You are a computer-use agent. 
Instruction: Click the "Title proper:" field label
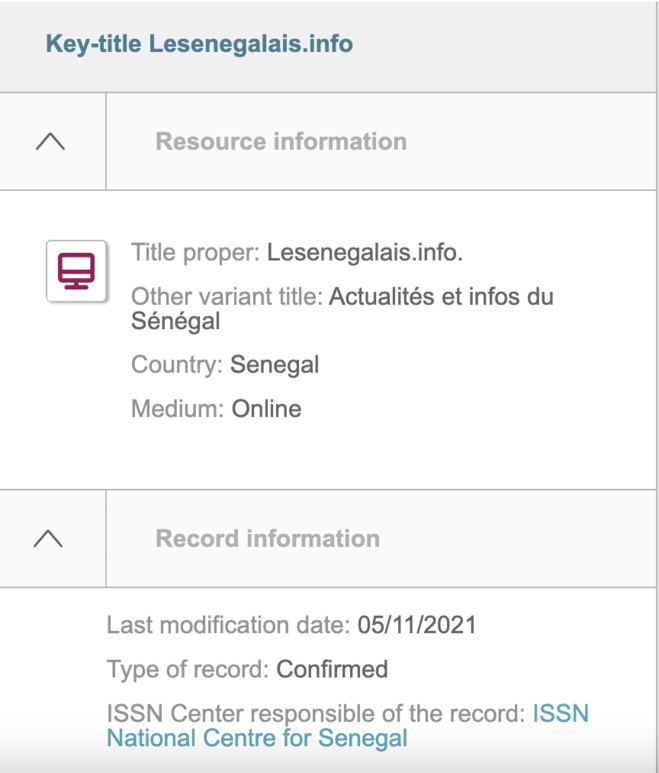point(195,253)
